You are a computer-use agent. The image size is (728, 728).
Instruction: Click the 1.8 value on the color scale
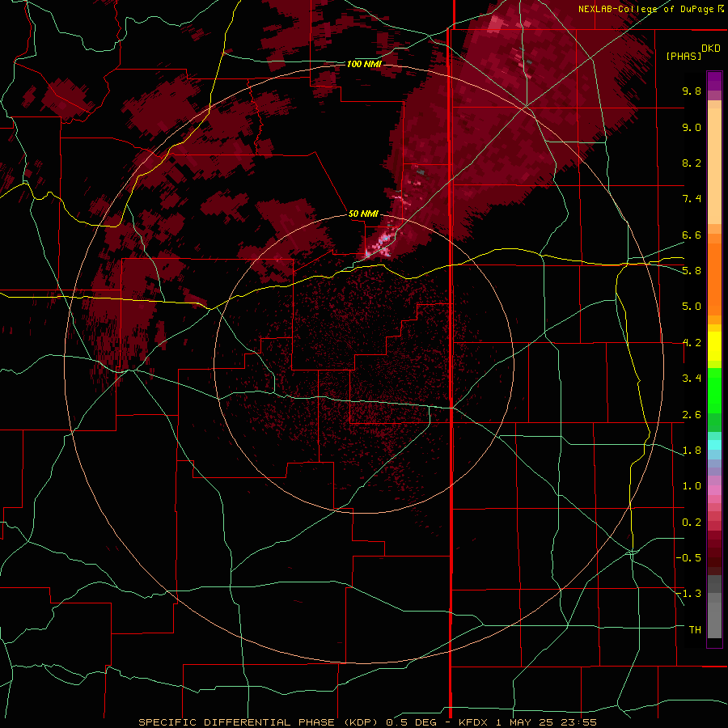click(692, 451)
